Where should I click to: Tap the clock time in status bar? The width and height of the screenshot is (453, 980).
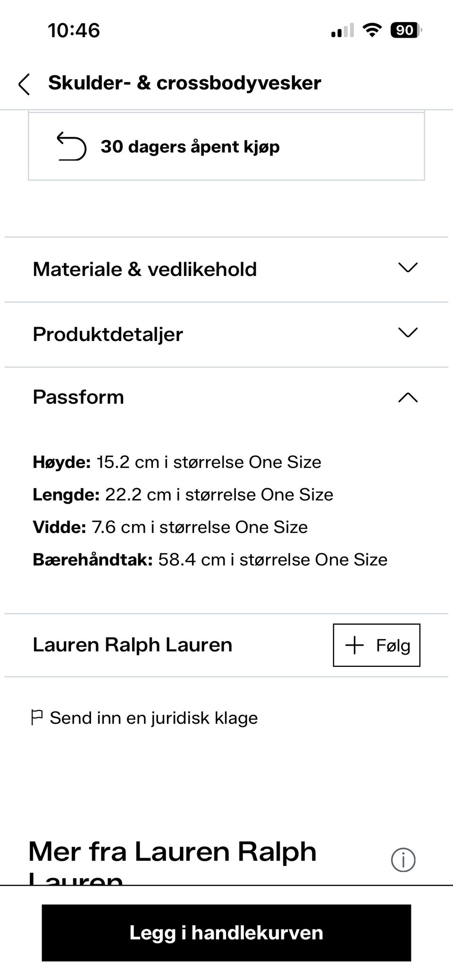[x=74, y=31]
